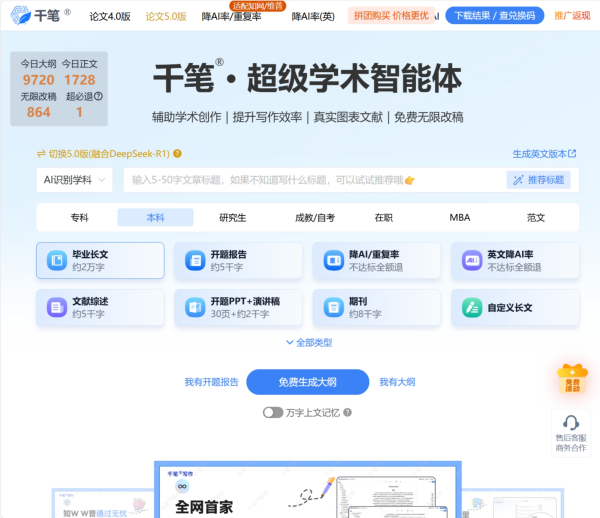Screen dimensions: 600x518
Task: Click the 降AI/重复率 card icon
Action: 334,261
